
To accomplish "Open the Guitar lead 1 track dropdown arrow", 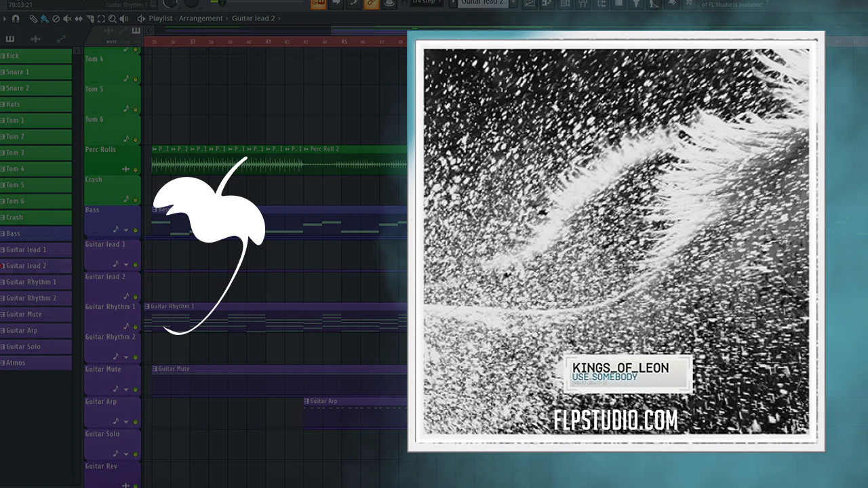I will coord(125,264).
